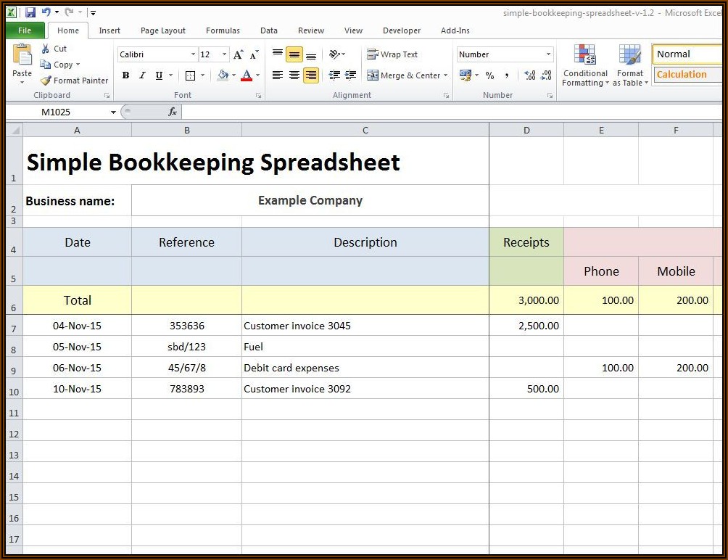Toggle Bold formatting
Image resolution: width=728 pixels, height=560 pixels.
[126, 75]
